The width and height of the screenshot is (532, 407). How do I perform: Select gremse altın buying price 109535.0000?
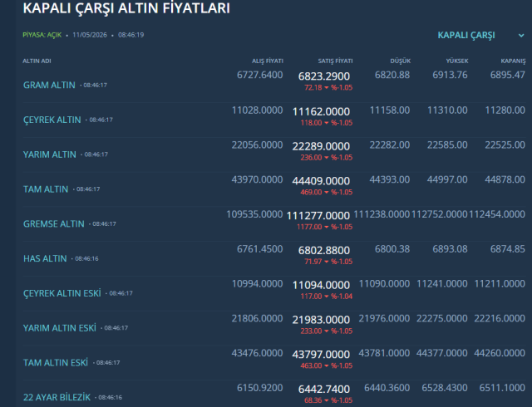coord(254,214)
